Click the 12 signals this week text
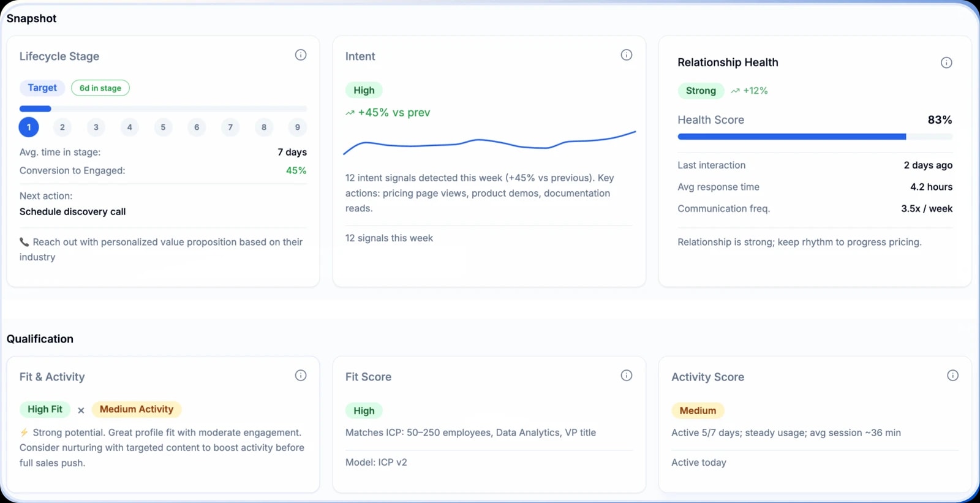Image resolution: width=980 pixels, height=503 pixels. click(389, 238)
